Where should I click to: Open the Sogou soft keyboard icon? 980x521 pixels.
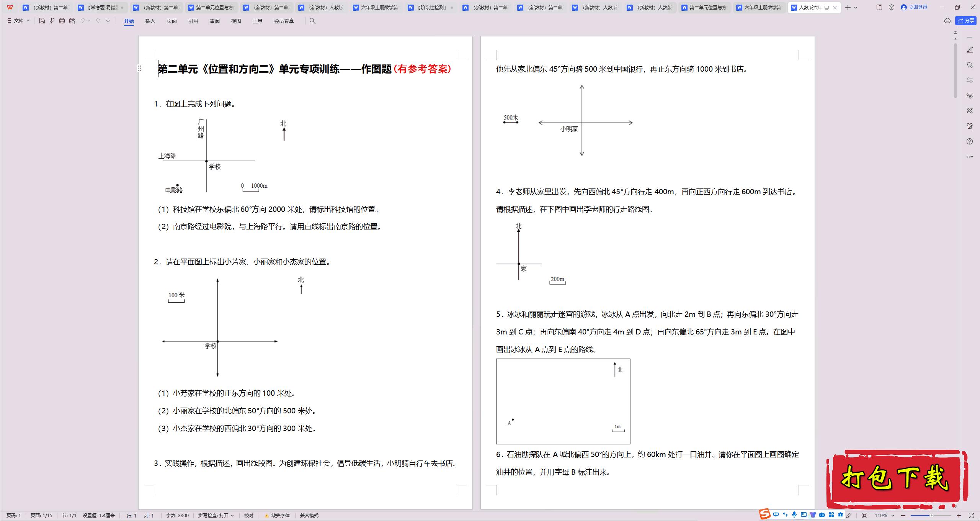pyautogui.click(x=804, y=515)
